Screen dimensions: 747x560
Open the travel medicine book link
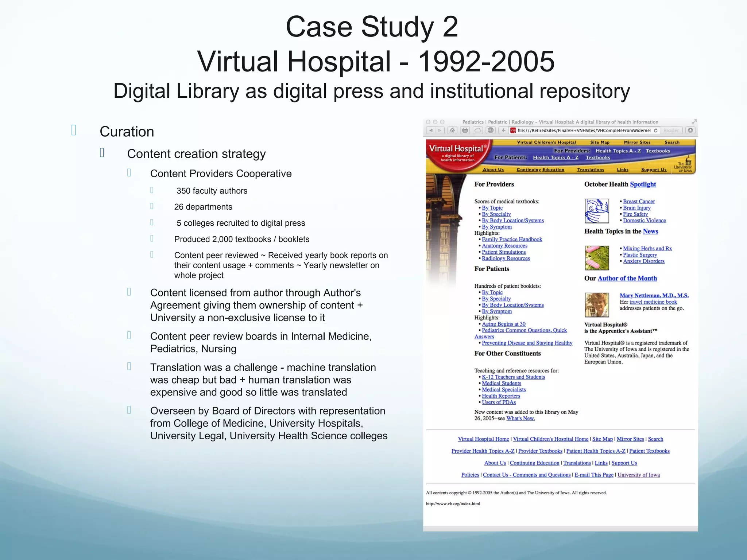click(x=653, y=302)
